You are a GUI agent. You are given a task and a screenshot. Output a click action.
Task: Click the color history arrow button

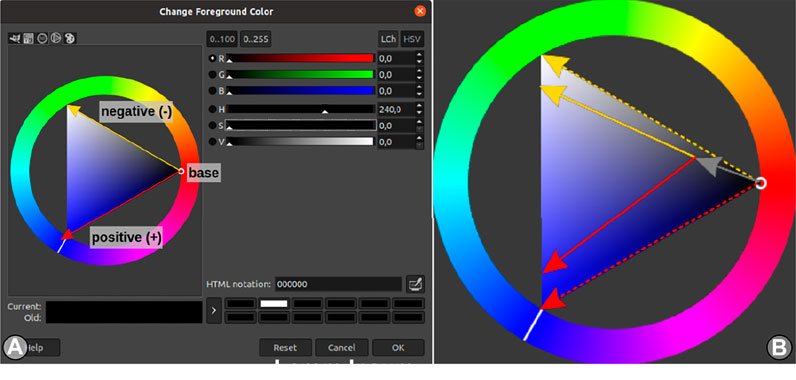tap(214, 310)
